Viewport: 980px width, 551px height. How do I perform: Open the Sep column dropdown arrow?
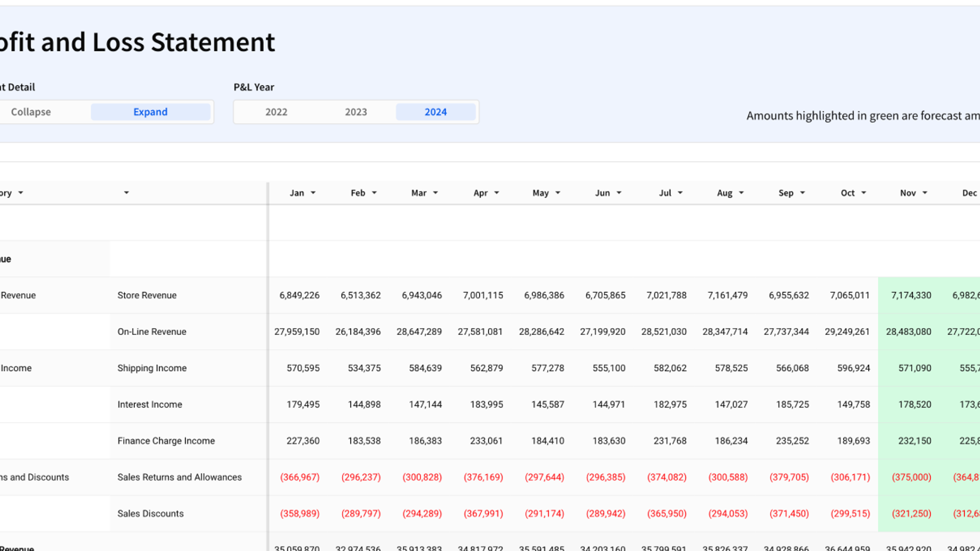click(x=803, y=193)
